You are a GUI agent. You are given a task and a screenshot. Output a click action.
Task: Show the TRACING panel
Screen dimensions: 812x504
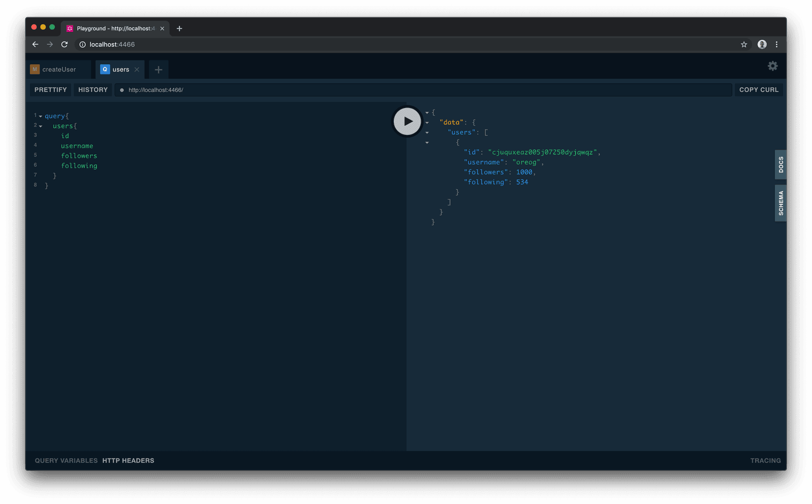pyautogui.click(x=765, y=460)
